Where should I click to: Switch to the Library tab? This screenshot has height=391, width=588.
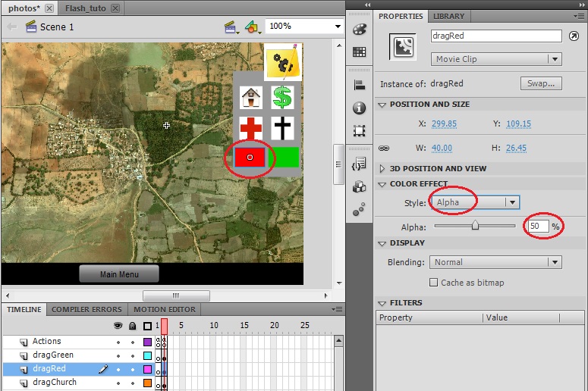tap(448, 17)
